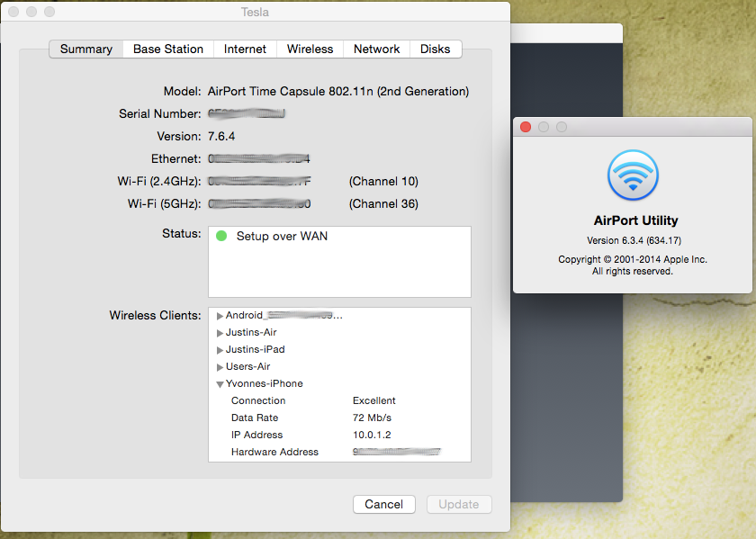Click the Apple copyright notice text
The image size is (756, 539).
633,265
